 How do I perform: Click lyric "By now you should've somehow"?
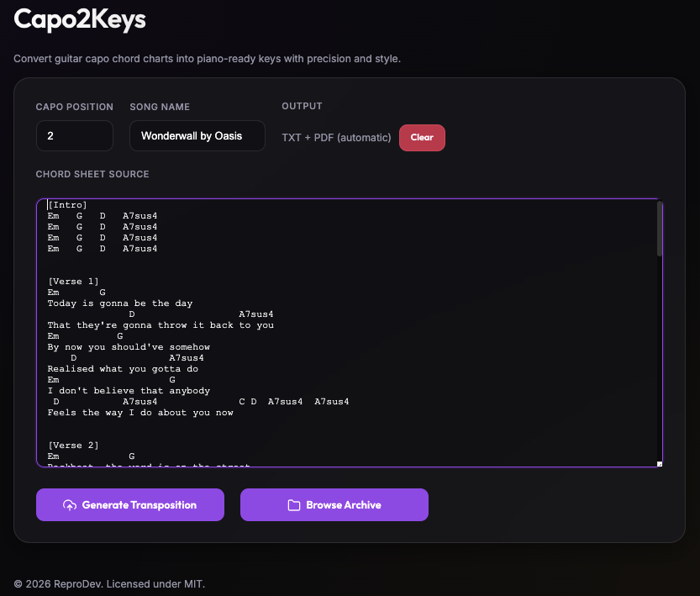click(129, 347)
